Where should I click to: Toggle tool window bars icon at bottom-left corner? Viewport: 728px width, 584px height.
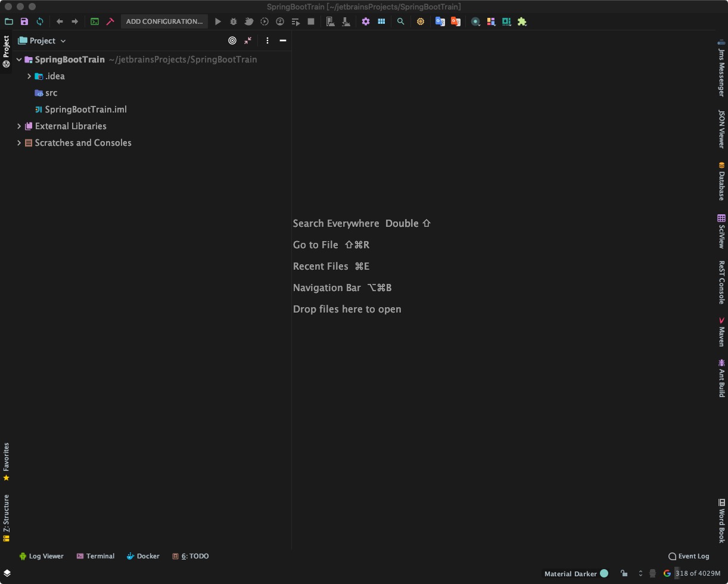pos(7,573)
